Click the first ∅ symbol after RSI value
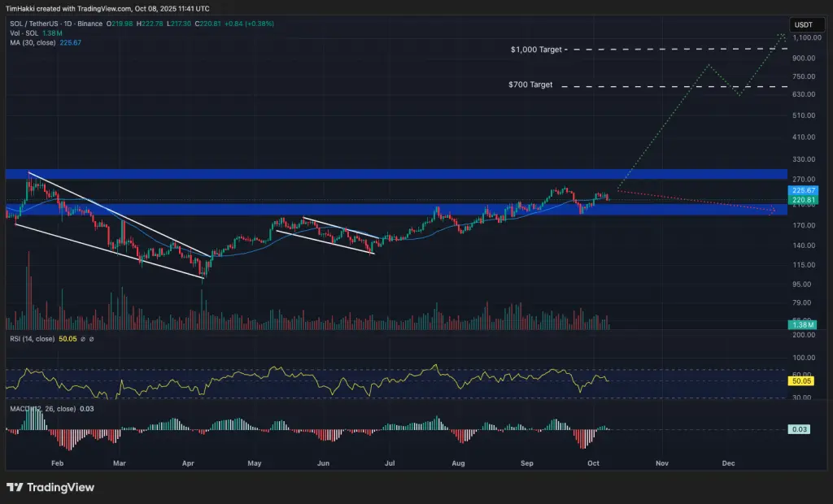This screenshot has height=504, width=833. tap(83, 339)
